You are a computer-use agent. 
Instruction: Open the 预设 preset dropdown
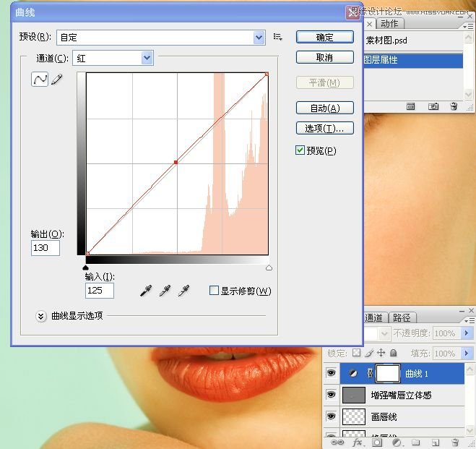click(x=259, y=38)
